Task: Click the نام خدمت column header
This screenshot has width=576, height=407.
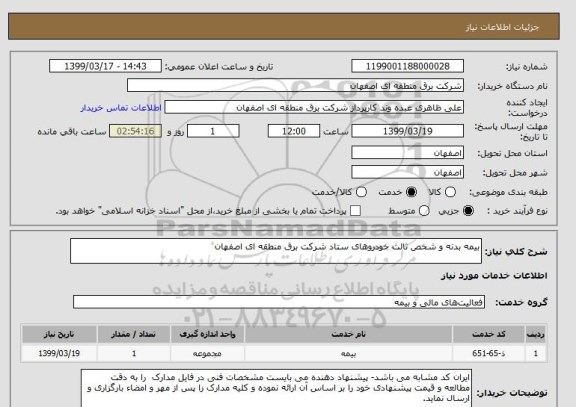Action: point(348,334)
